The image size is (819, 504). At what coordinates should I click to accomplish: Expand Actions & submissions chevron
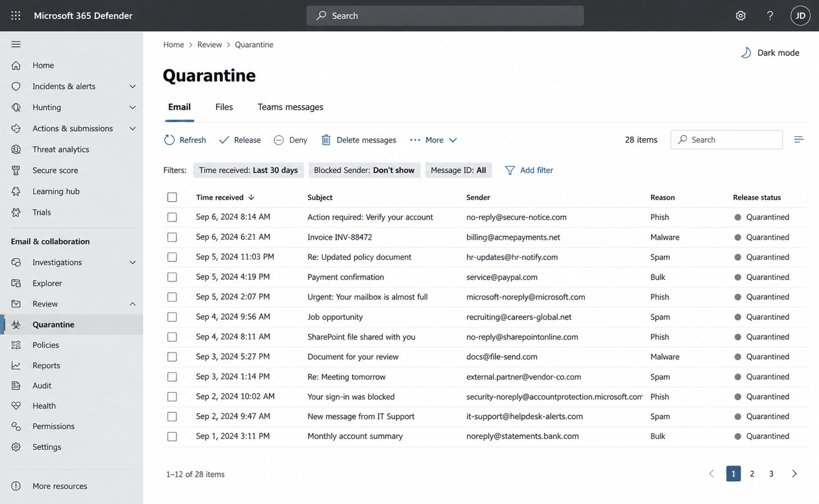[x=133, y=129]
